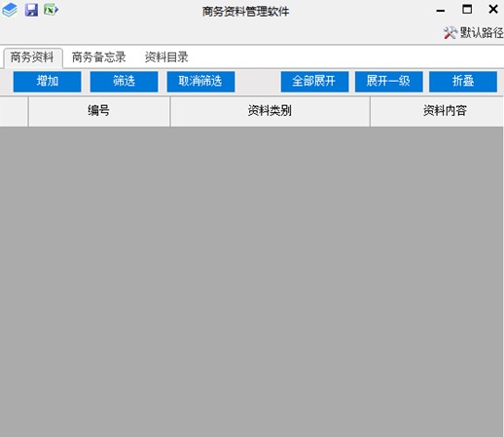Viewport: 504px width, 437px height.
Task: Close the 商务资料管理软件 window
Action: [493, 9]
